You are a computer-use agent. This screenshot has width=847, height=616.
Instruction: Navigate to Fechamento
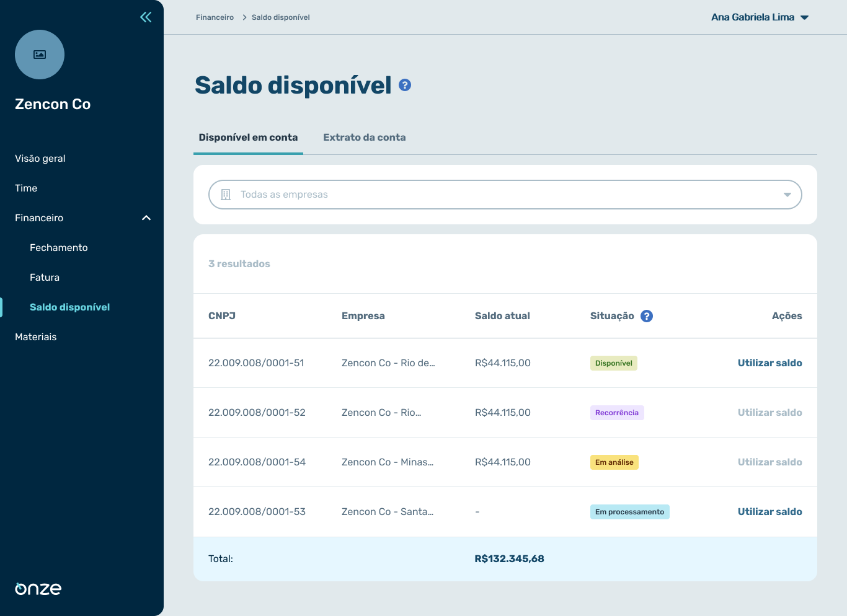[x=58, y=247]
